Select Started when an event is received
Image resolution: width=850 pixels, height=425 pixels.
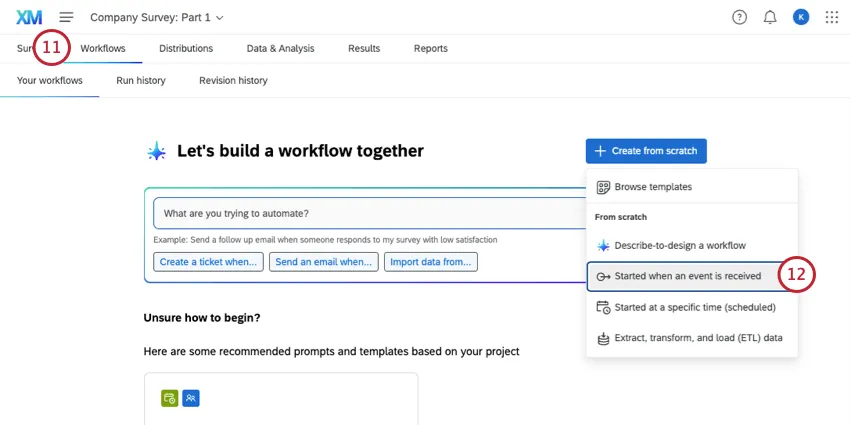pos(687,276)
